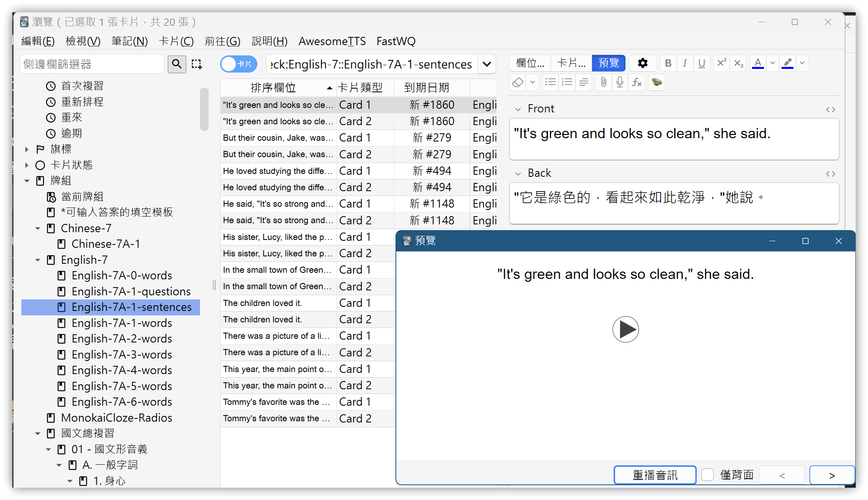This screenshot has height=500, width=868.
Task: Open the FastWQ menu
Action: pos(396,41)
